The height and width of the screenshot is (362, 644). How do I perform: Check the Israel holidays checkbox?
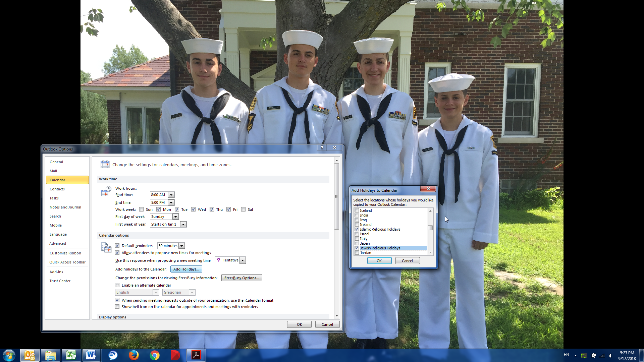357,234
